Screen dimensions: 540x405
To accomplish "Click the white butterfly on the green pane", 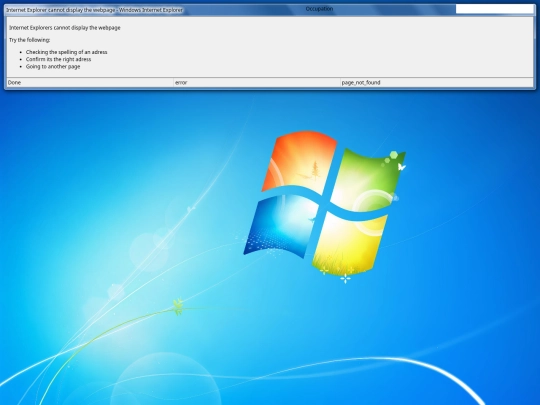I will [x=402, y=167].
